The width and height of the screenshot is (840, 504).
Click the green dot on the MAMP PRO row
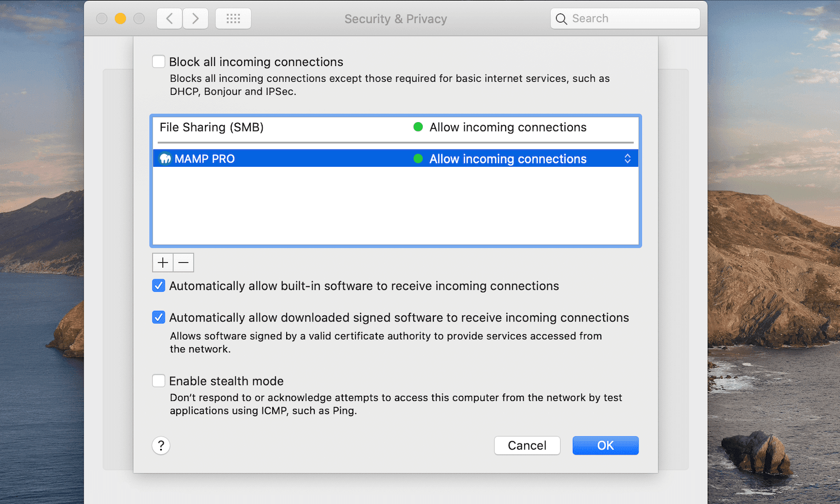pos(418,158)
